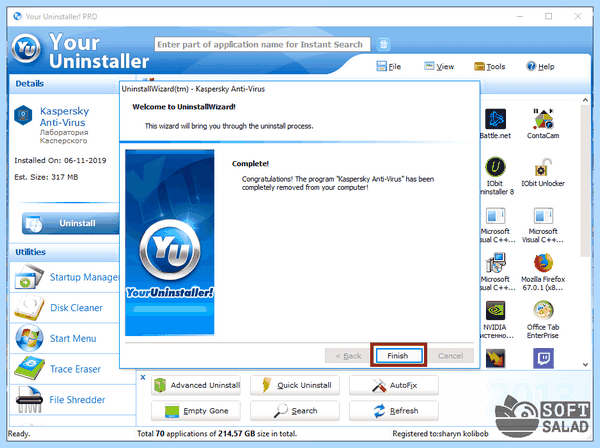Image resolution: width=600 pixels, height=448 pixels.
Task: Open the Tools menu
Action: (489, 67)
